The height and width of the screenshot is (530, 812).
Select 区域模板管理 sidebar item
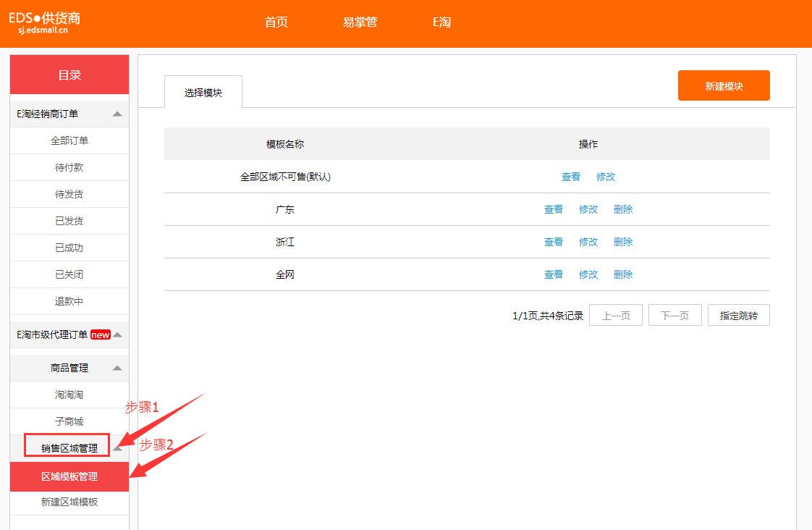pos(69,476)
